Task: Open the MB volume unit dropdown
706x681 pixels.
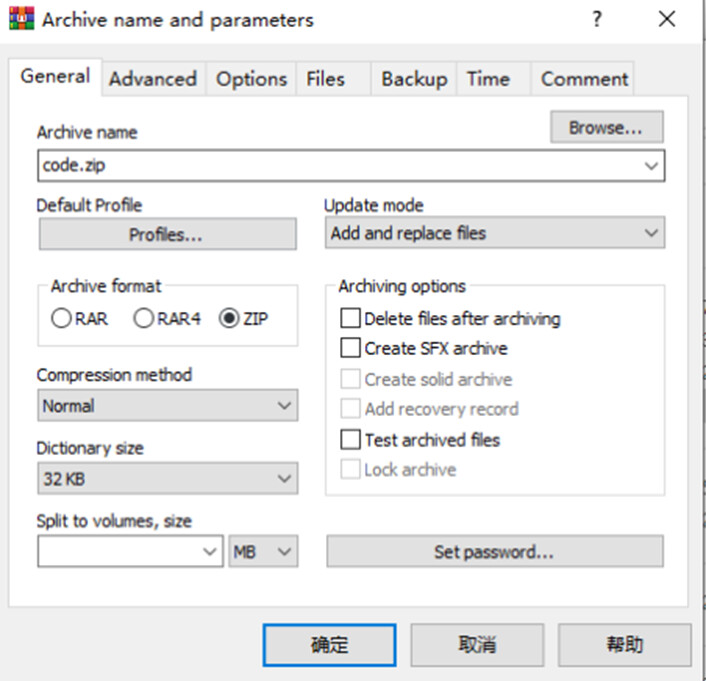Action: pyautogui.click(x=263, y=551)
